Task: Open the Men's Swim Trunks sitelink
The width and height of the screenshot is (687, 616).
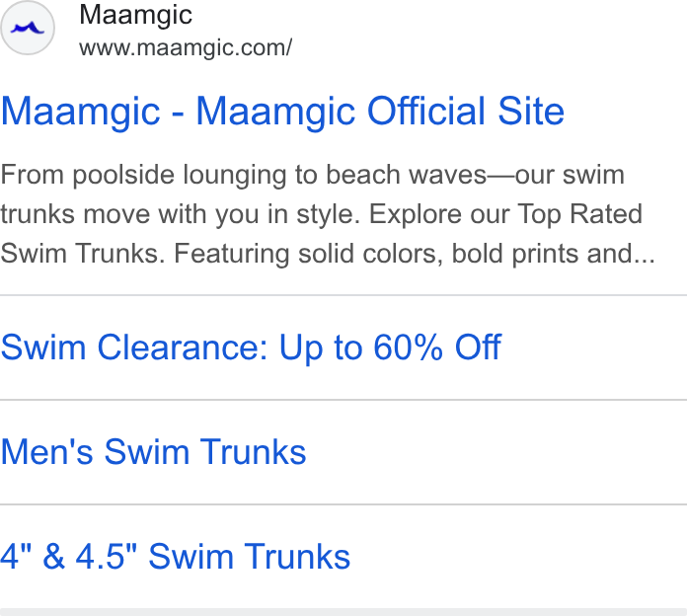Action: (153, 452)
